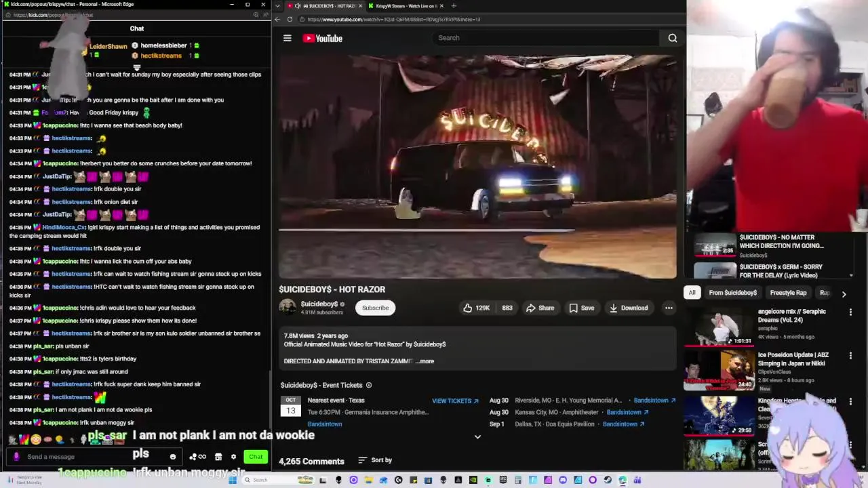The height and width of the screenshot is (488, 868).
Task: Open the emoji picker in Kick chat
Action: (173, 457)
